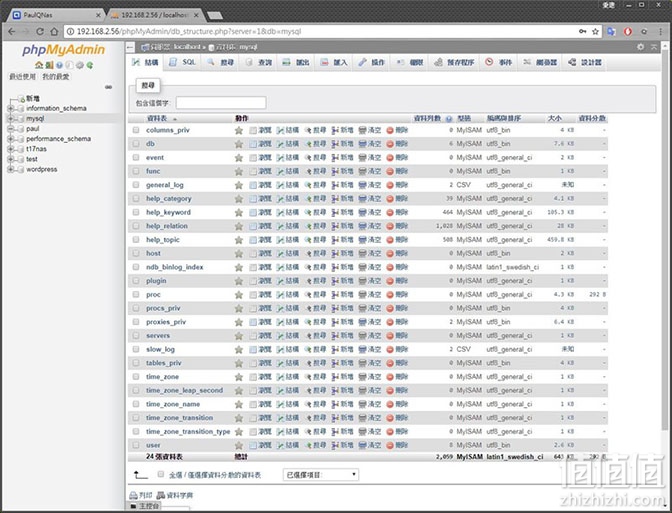The height and width of the screenshot is (513, 672).
Task: Click browser bookmark star icon
Action: point(595,31)
